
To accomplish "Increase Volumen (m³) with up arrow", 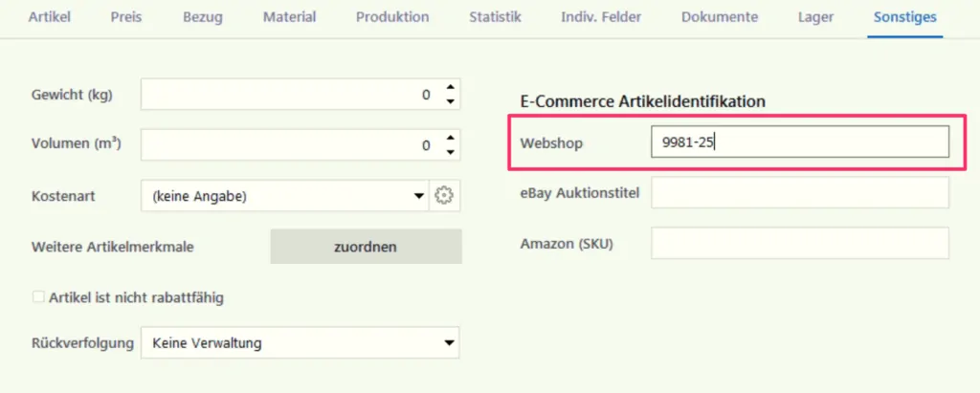I will pos(450,138).
